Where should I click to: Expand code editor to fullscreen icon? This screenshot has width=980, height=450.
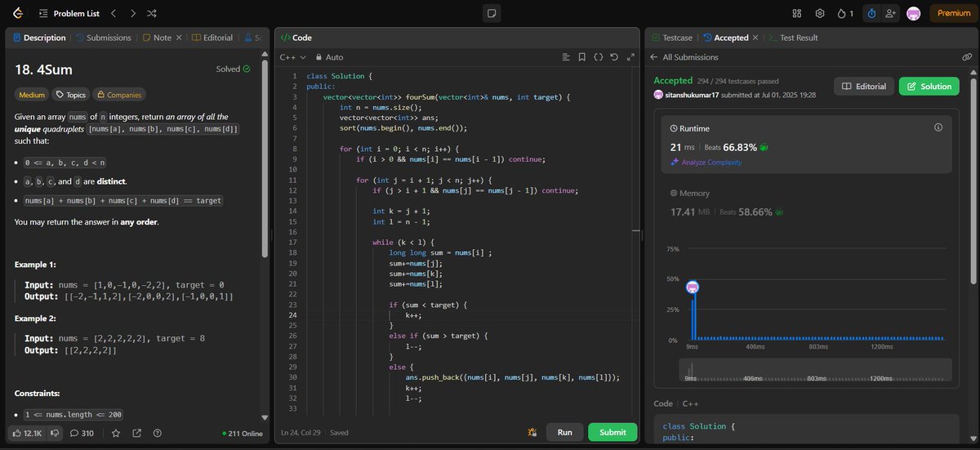(630, 57)
